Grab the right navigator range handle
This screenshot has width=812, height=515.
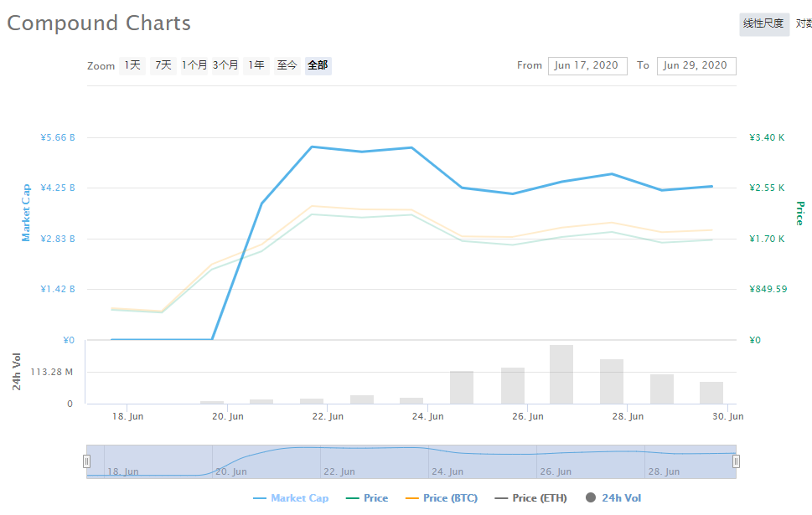point(736,461)
